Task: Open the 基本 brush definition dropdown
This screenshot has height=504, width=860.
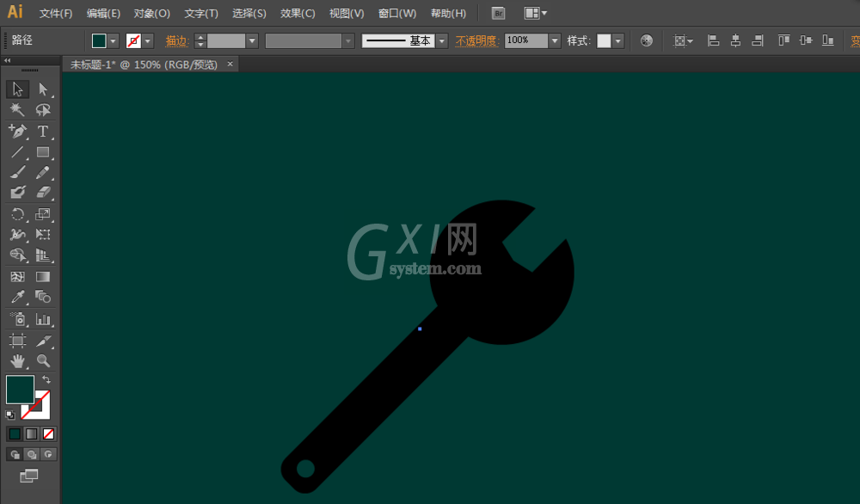Action: pos(442,41)
